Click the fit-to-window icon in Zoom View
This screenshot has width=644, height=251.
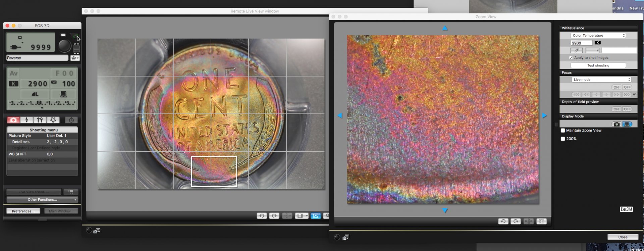coord(541,221)
